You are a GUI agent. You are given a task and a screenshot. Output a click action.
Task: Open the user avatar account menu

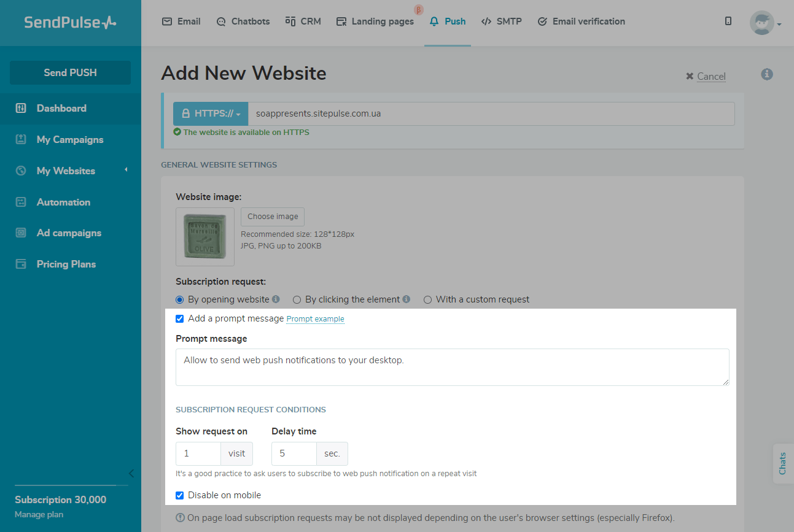pyautogui.click(x=765, y=23)
